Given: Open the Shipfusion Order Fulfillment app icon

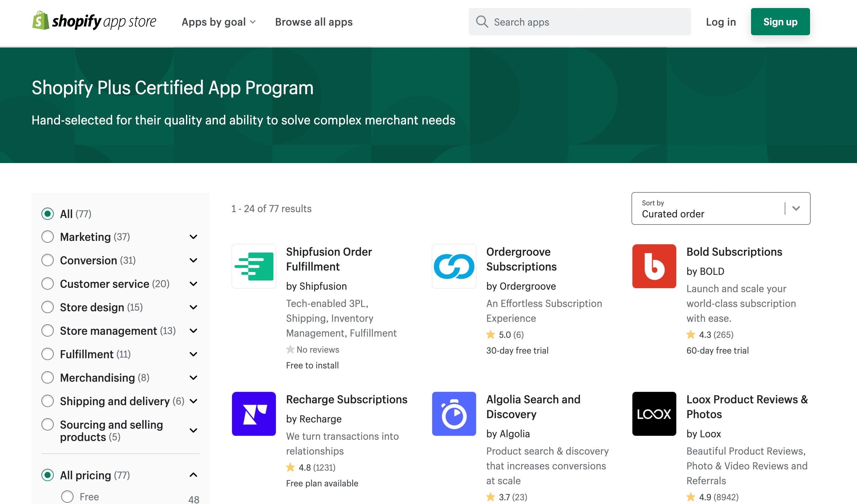Looking at the screenshot, I should pos(254,266).
